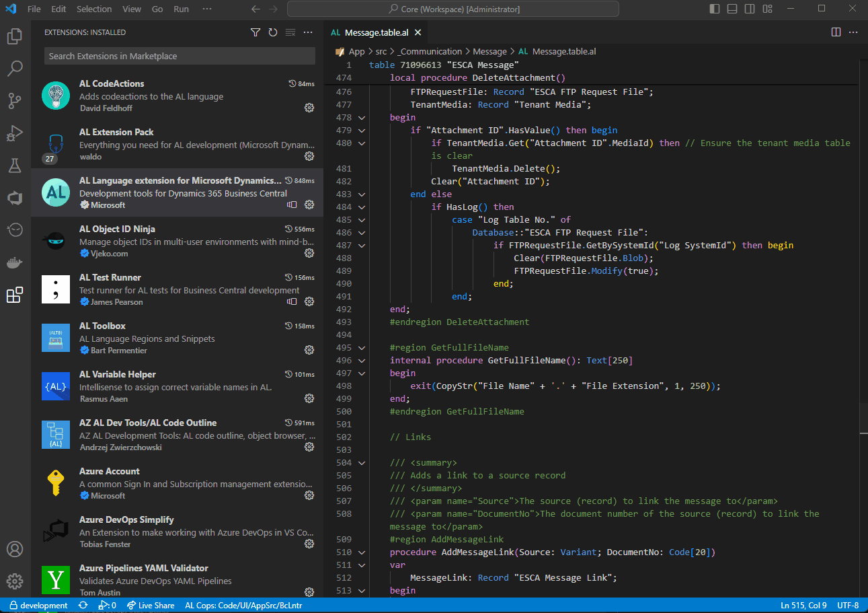The width and height of the screenshot is (868, 613).
Task: Open the Explorer view in activity bar
Action: [x=15, y=36]
